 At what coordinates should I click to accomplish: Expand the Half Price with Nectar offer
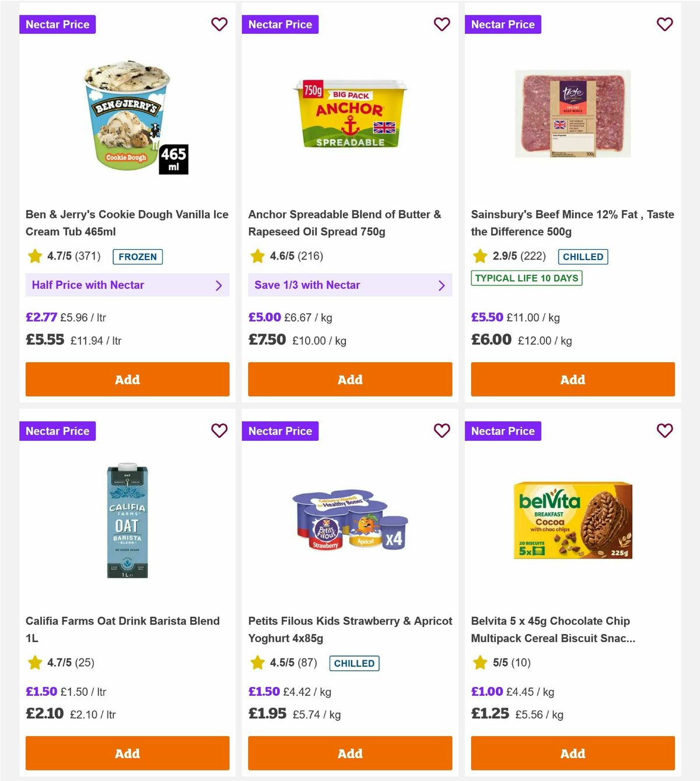[x=127, y=285]
